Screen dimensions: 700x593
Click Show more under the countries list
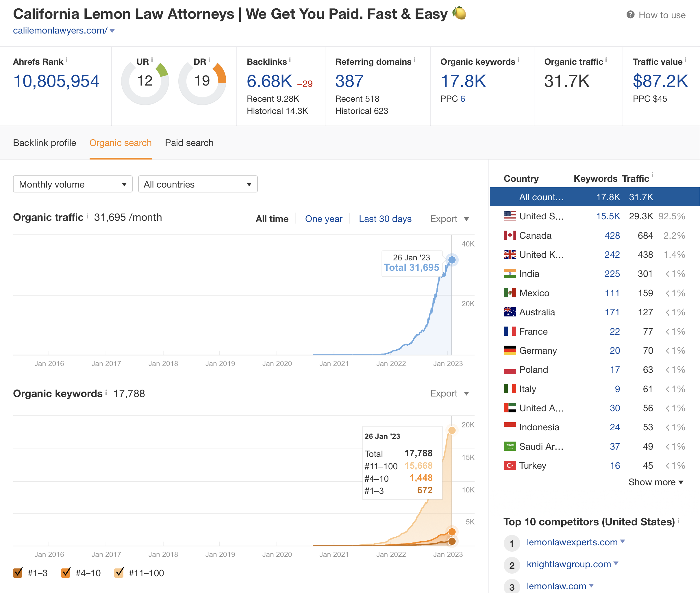click(x=655, y=482)
